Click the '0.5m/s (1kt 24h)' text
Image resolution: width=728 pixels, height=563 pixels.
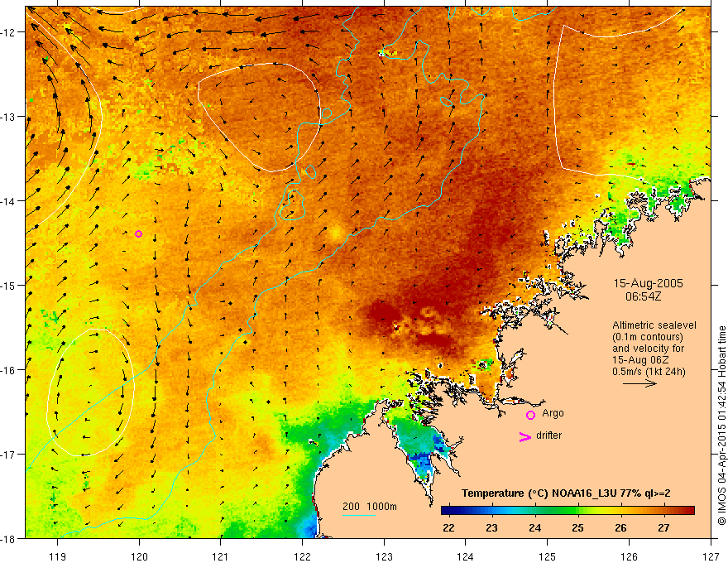[649, 372]
